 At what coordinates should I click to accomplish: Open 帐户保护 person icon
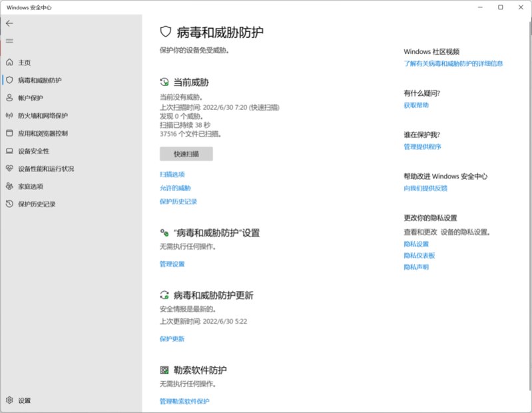pos(9,98)
